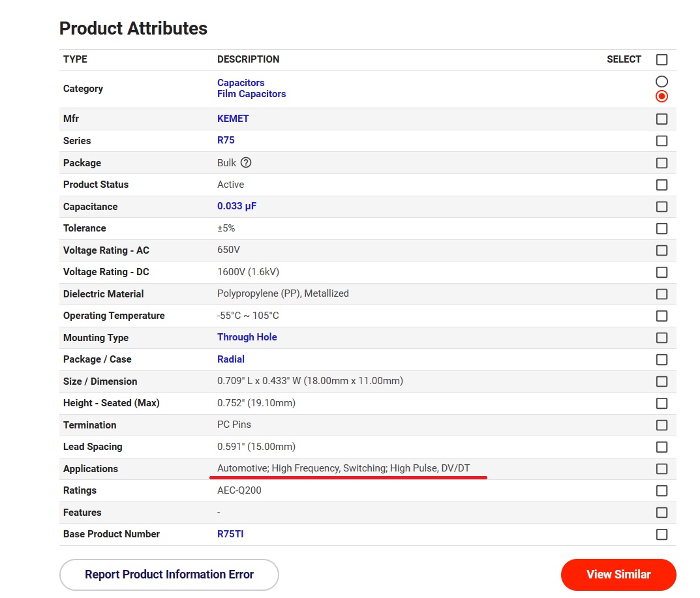Click the help icon next to Bulk
The height and width of the screenshot is (598, 700).
[246, 162]
